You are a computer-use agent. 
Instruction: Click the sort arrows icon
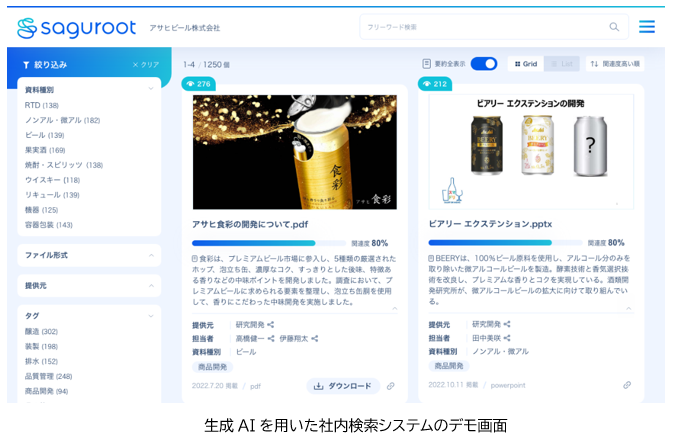pos(594,64)
